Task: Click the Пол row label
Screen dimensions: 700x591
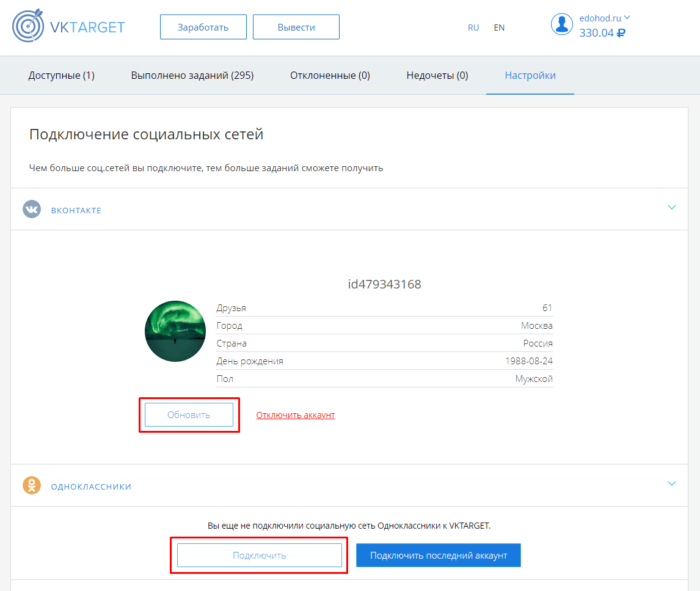Action: point(225,379)
